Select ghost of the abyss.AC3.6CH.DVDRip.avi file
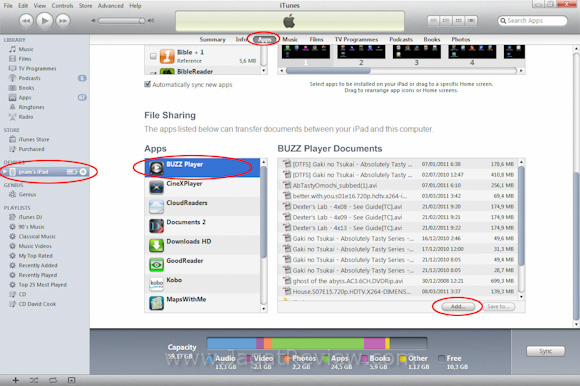 pyautogui.click(x=398, y=281)
